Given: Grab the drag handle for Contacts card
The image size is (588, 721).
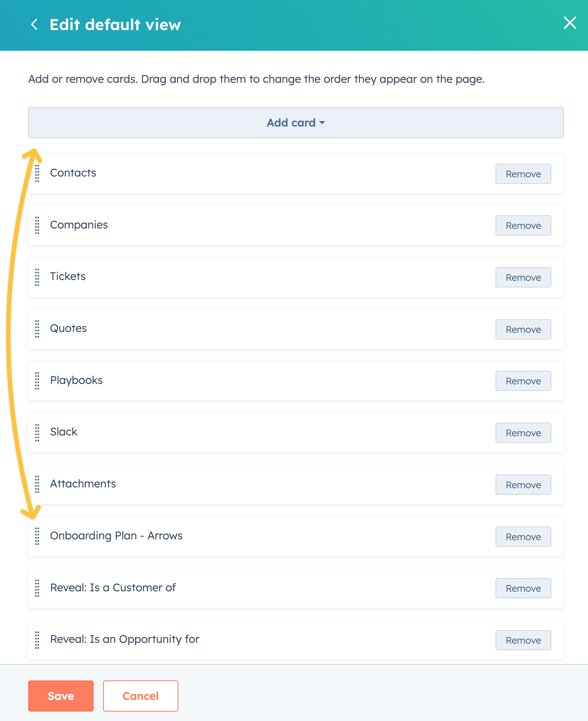Looking at the screenshot, I should (x=37, y=173).
